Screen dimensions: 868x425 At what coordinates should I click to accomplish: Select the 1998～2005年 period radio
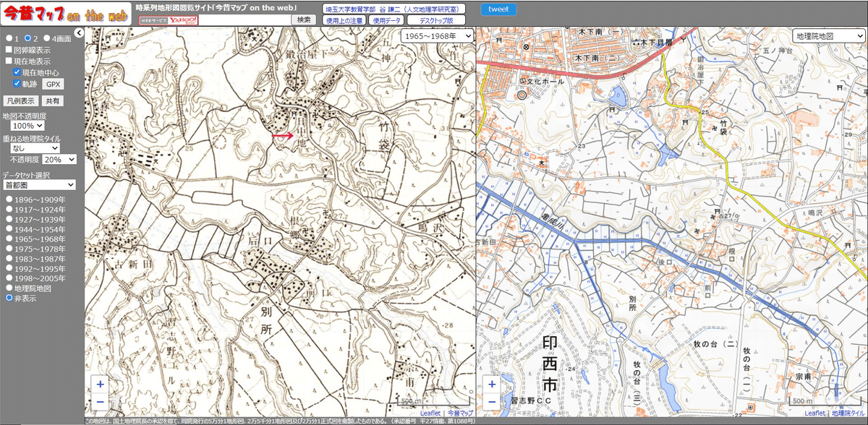9,278
